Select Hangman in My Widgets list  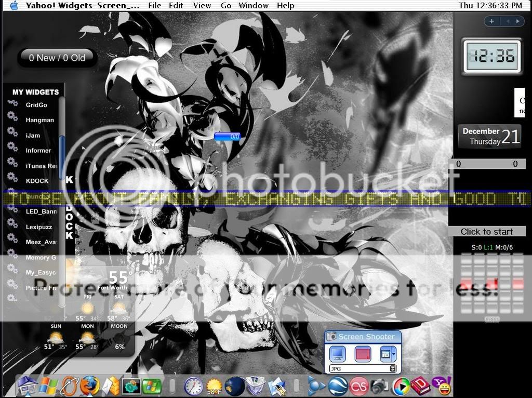coord(40,120)
